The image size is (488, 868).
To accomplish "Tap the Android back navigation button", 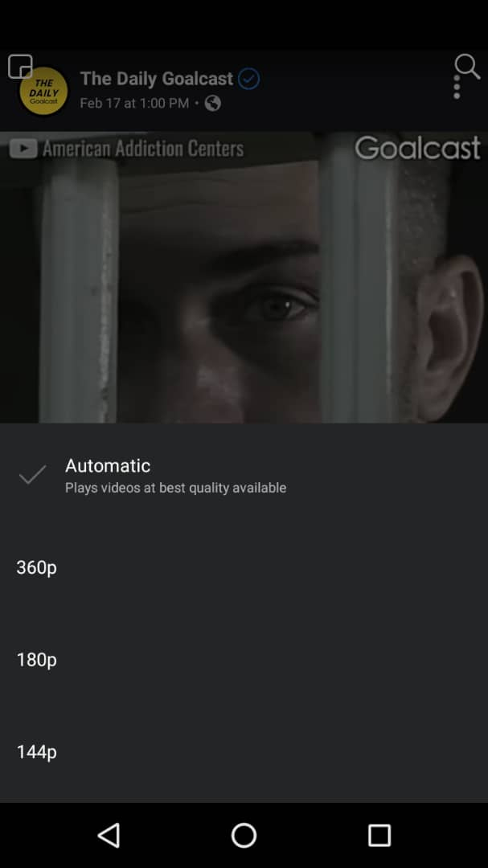I will pyautogui.click(x=109, y=835).
